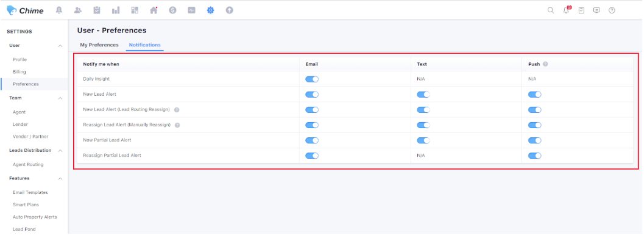Click help icon beside Lead Routing Reassign
The width and height of the screenshot is (644, 235).
click(177, 110)
